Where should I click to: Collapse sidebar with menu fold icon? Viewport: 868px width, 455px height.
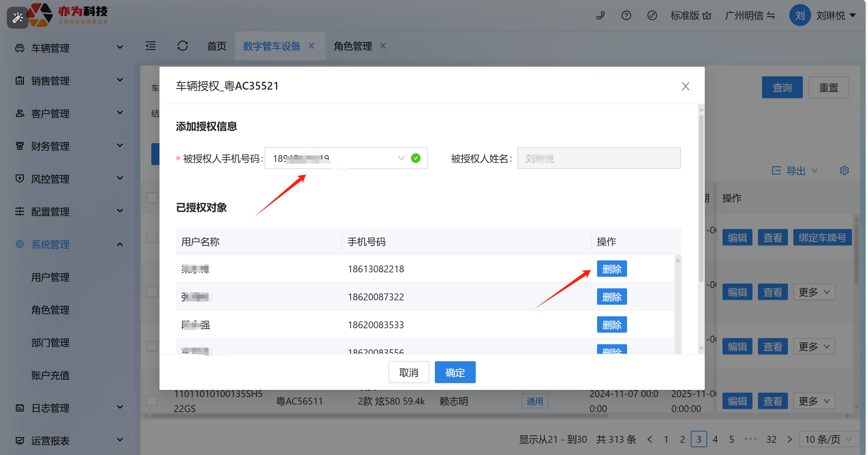(x=151, y=46)
